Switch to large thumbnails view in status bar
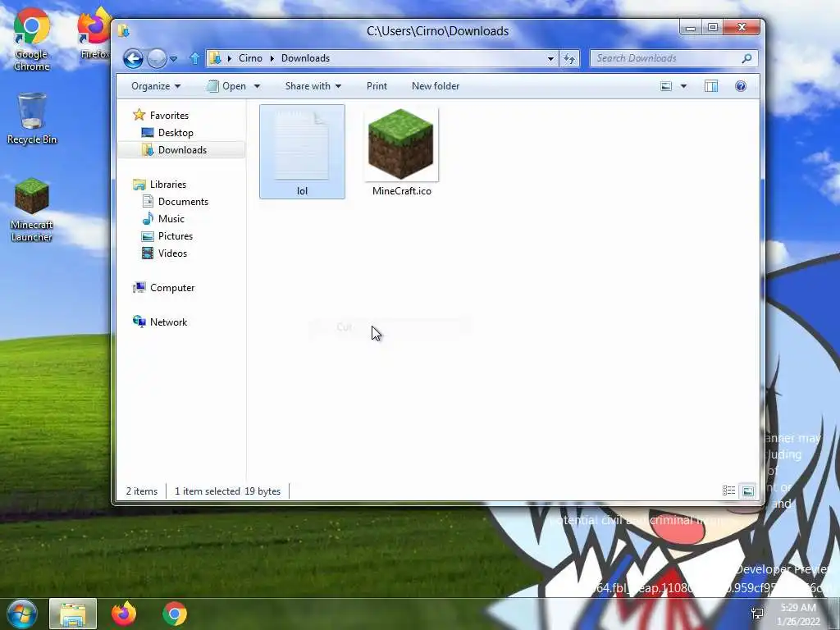This screenshot has width=840, height=630. [x=748, y=491]
